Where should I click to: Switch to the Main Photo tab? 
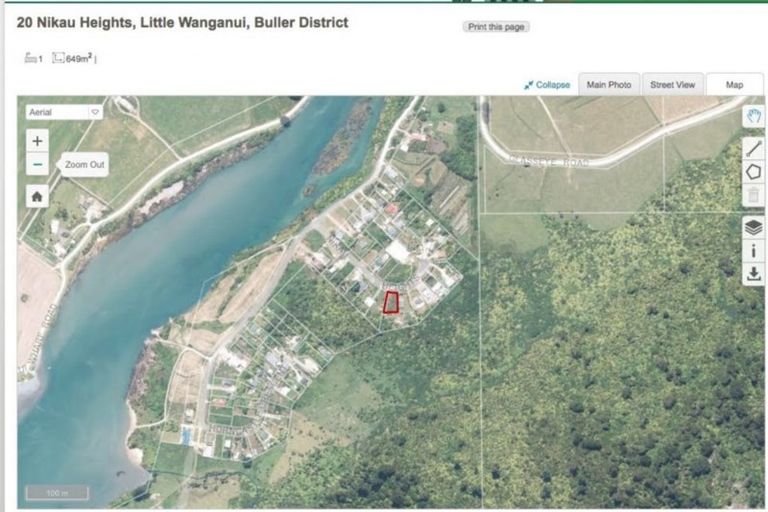coord(608,85)
